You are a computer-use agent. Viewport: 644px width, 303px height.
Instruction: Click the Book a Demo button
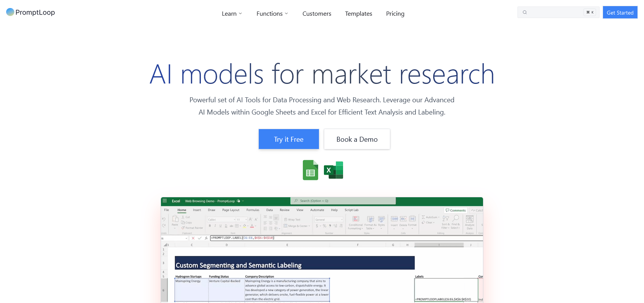click(x=357, y=139)
